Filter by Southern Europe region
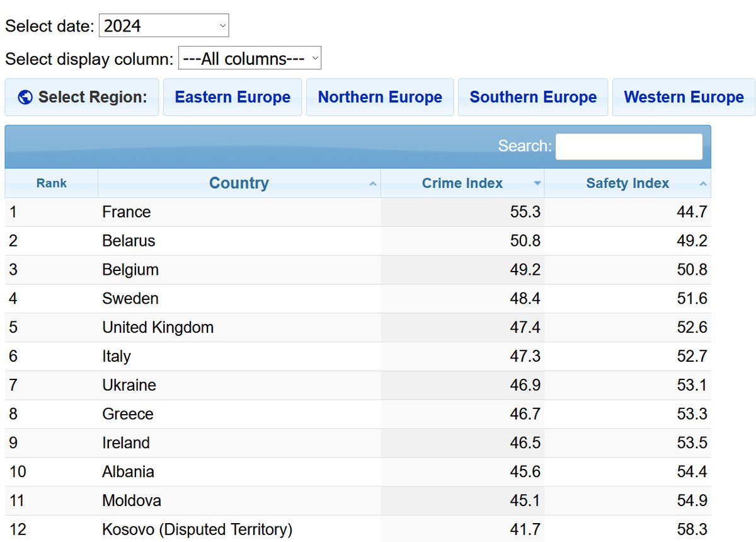 [533, 97]
